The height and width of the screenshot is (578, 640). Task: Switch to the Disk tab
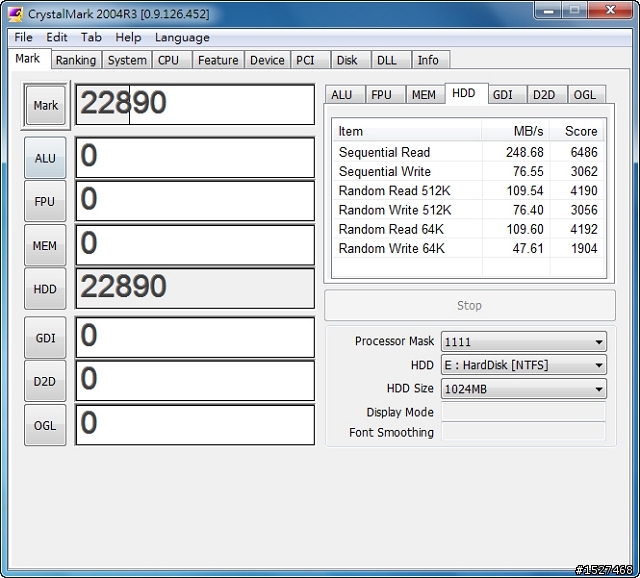[x=350, y=60]
